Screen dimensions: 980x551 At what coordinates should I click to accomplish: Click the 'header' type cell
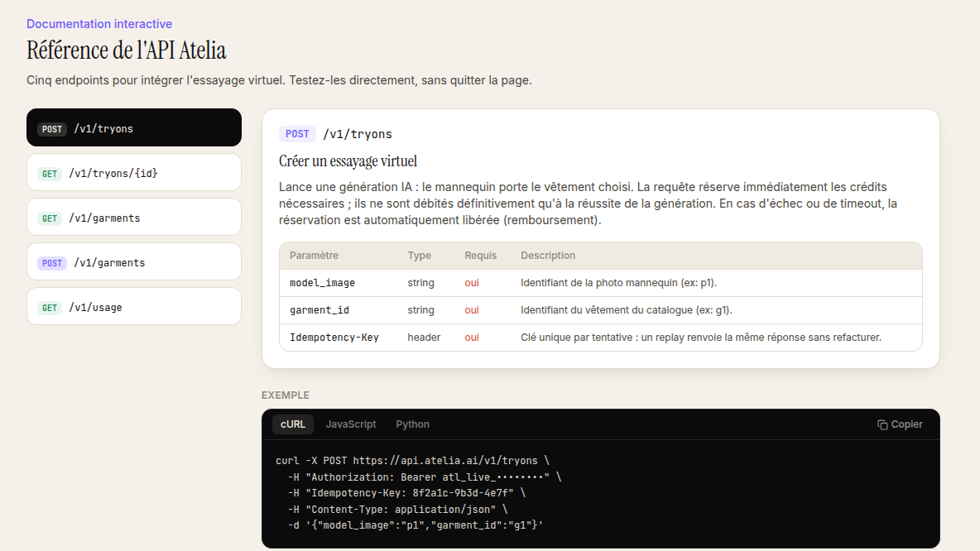coord(424,338)
